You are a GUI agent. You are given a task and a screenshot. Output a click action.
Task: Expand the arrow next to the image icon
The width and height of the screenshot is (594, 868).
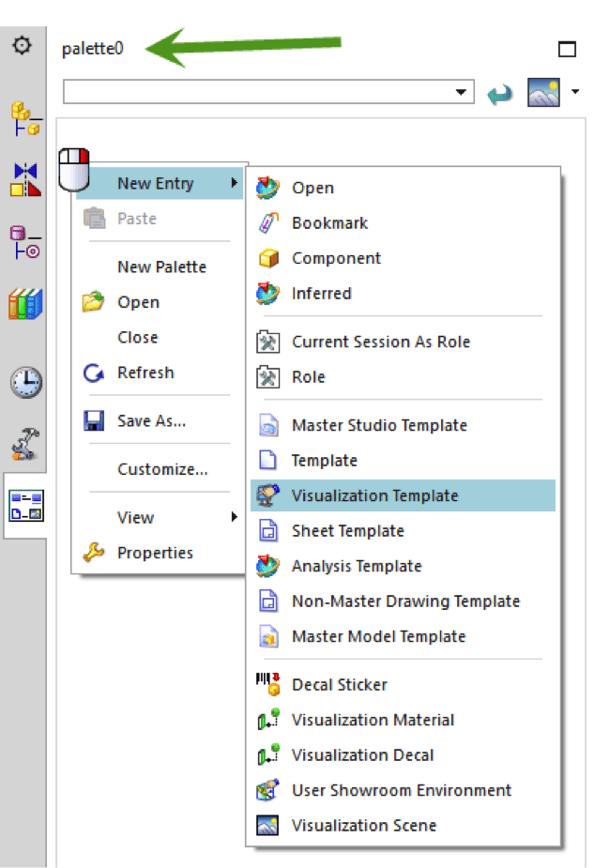click(575, 92)
